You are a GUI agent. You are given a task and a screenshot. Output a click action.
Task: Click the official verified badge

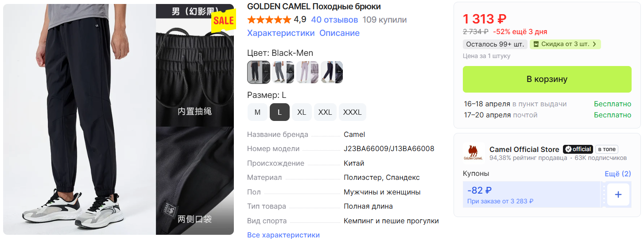[x=578, y=149]
